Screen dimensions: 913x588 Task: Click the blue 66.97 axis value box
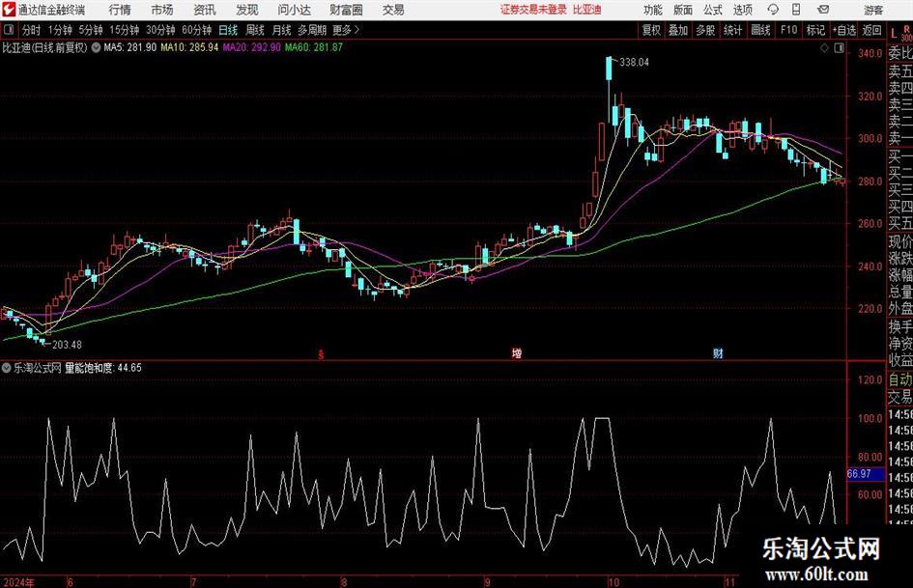[865, 474]
